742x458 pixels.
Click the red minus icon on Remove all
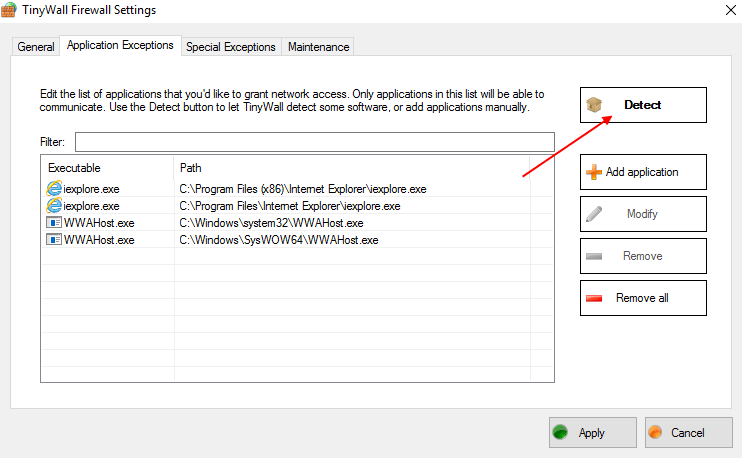point(594,298)
